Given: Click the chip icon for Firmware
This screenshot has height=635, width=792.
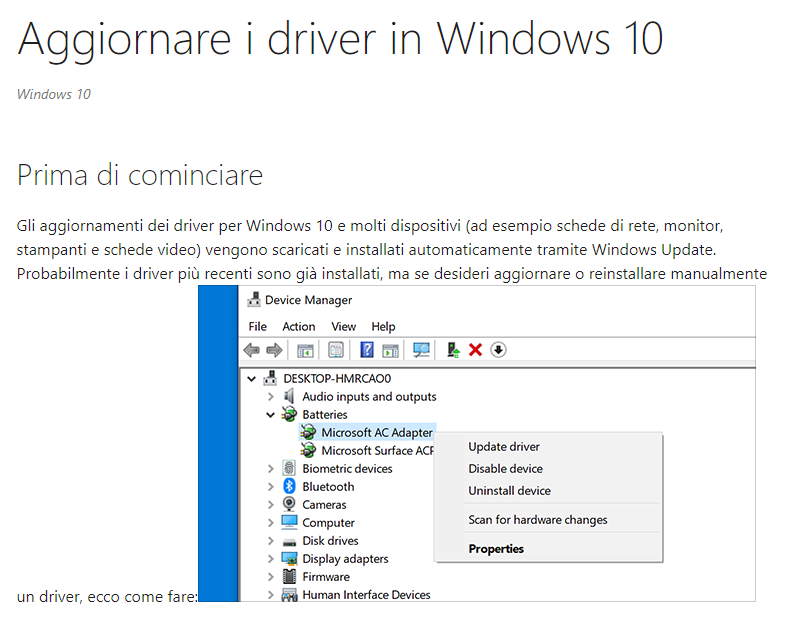Looking at the screenshot, I should coord(289,576).
